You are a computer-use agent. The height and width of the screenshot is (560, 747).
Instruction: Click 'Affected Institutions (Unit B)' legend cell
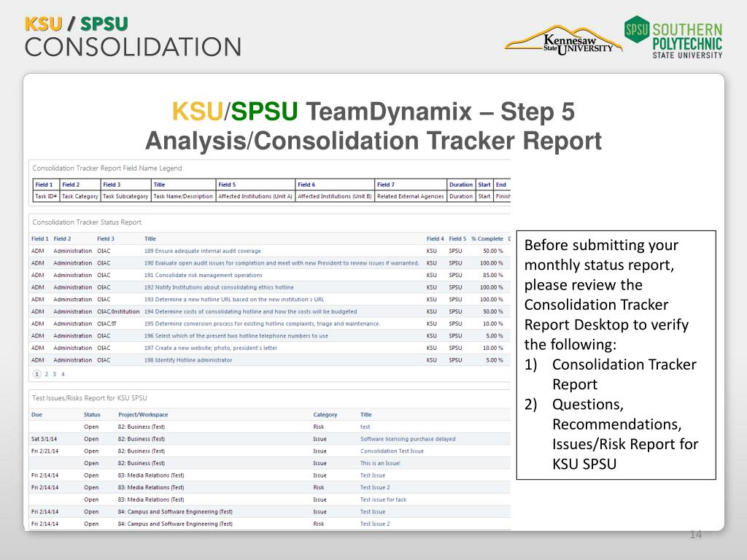pos(335,196)
